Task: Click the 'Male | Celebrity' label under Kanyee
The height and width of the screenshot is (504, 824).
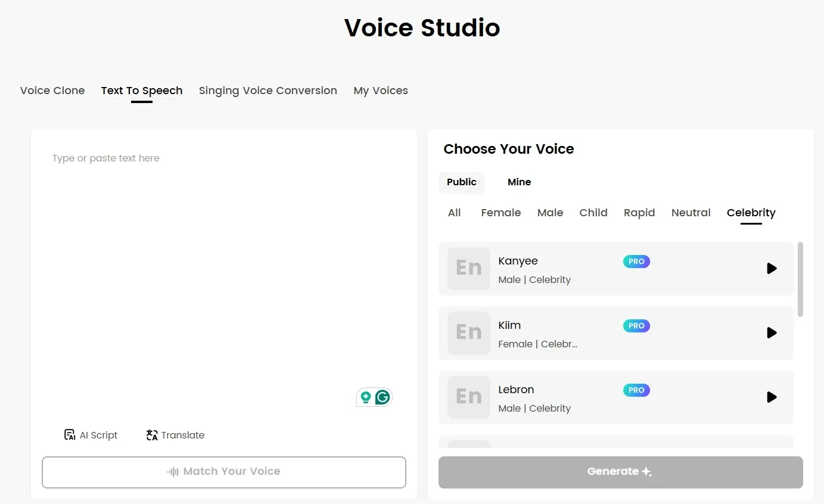Action: [x=534, y=280]
